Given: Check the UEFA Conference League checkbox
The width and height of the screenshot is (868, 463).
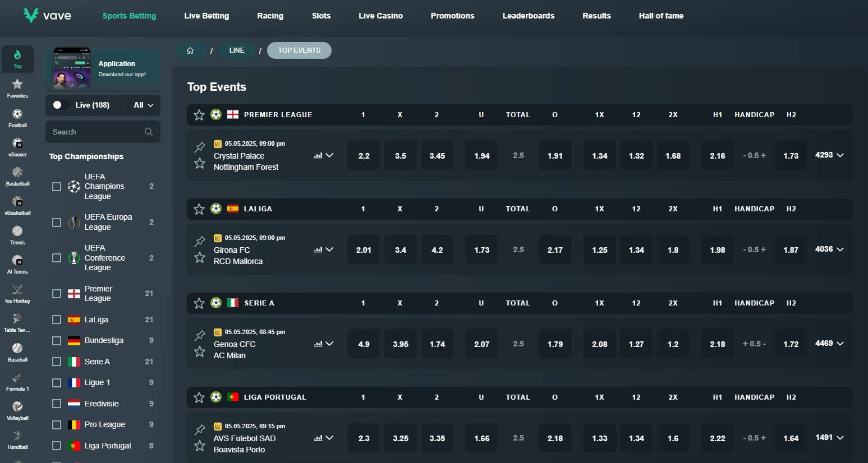Looking at the screenshot, I should click(57, 258).
